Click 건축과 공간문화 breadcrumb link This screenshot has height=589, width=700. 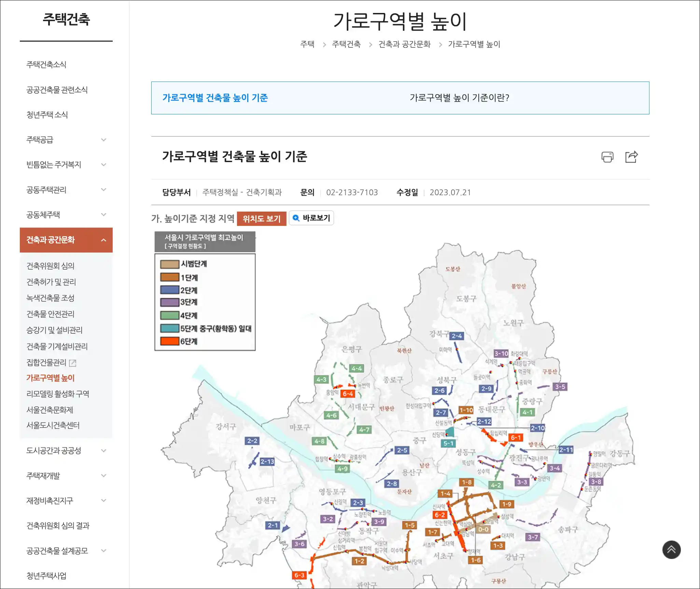pyautogui.click(x=404, y=44)
